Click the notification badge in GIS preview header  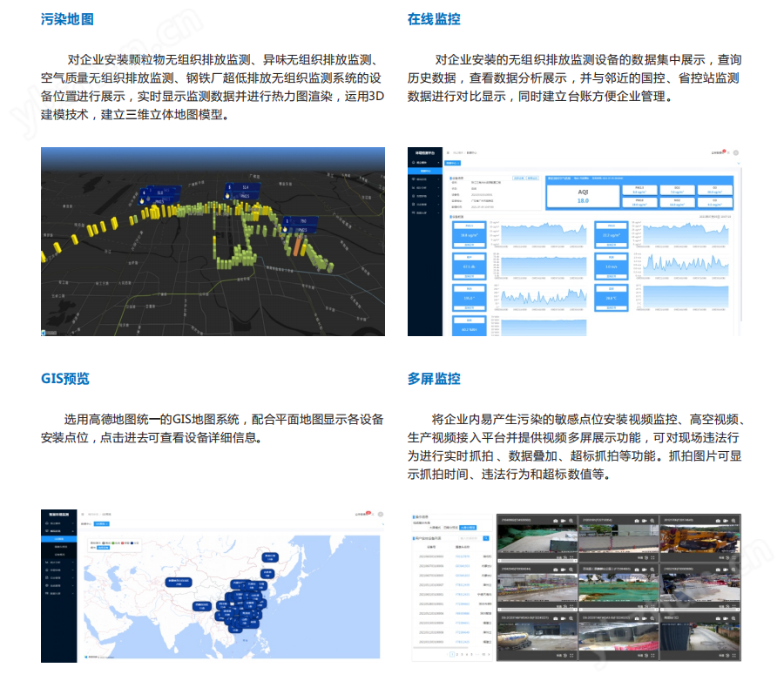(368, 514)
